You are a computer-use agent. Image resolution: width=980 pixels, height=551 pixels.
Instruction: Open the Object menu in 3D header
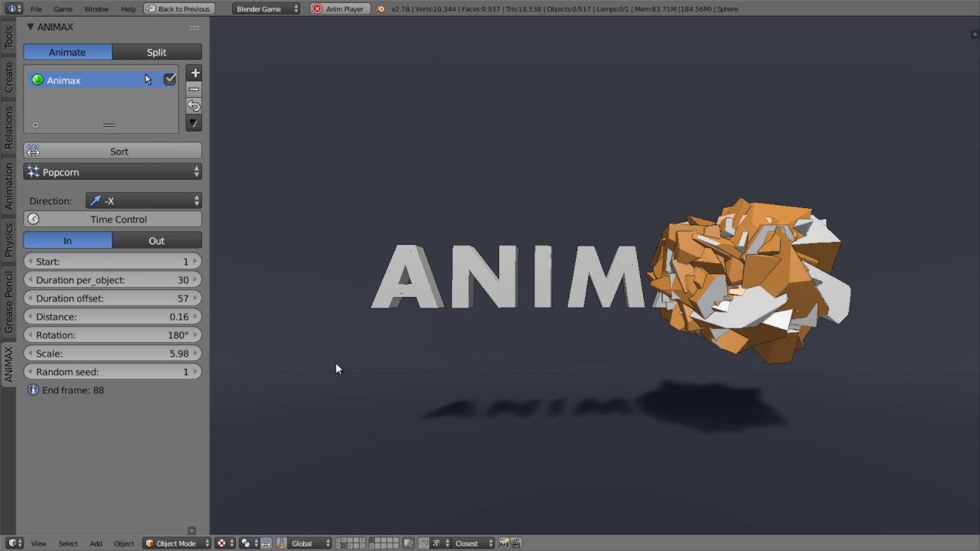point(124,543)
